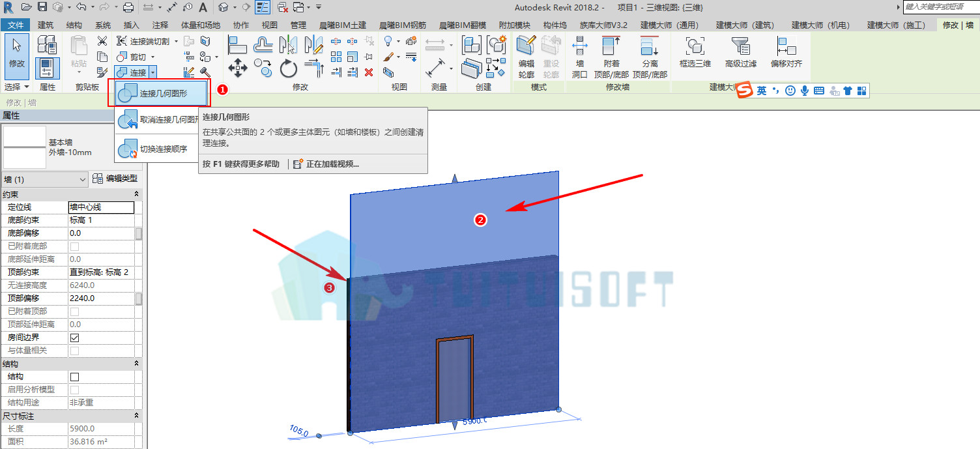980x449 pixels.
Task: Click the Rotate tool icon
Action: [289, 68]
